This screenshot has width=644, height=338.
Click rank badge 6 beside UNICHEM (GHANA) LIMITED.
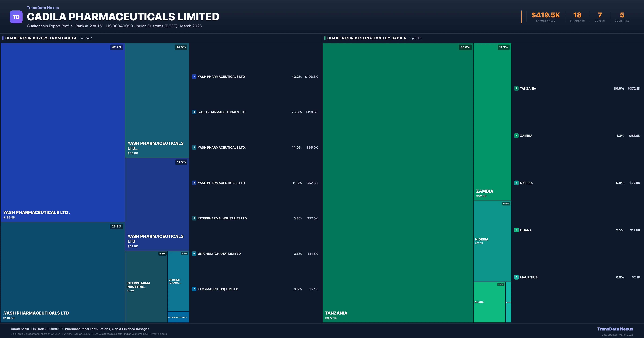(x=194, y=254)
